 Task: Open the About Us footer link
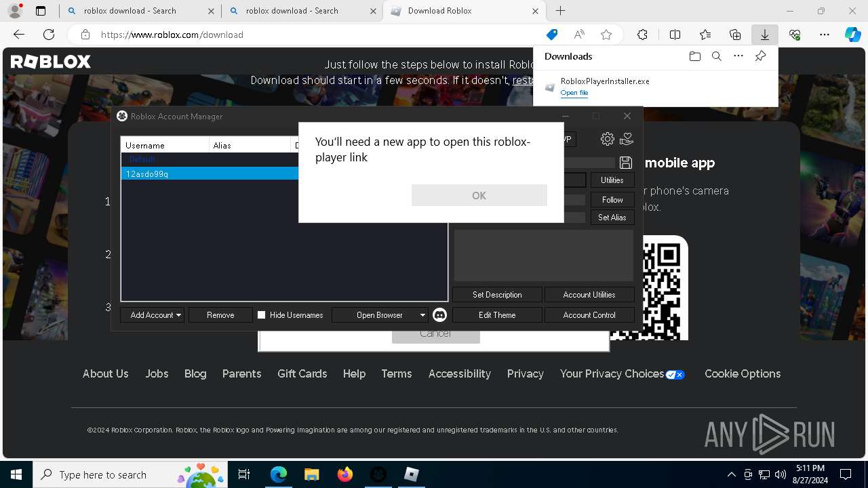(105, 373)
